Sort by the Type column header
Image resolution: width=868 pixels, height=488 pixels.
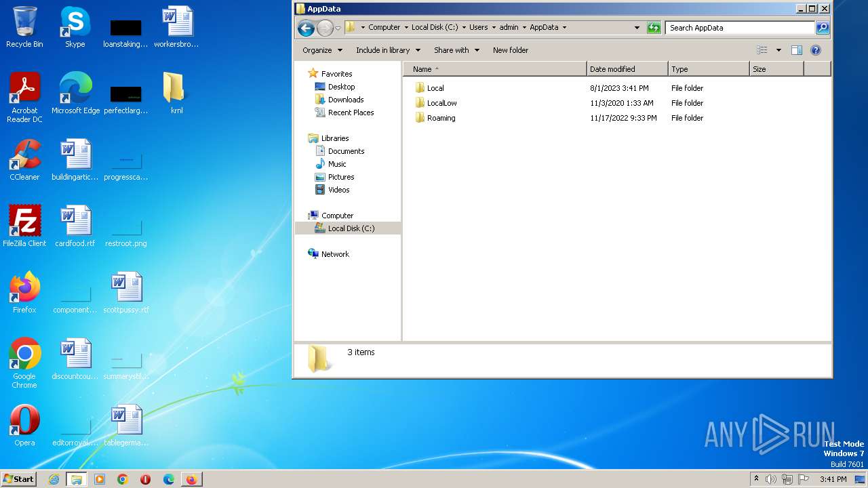(709, 69)
